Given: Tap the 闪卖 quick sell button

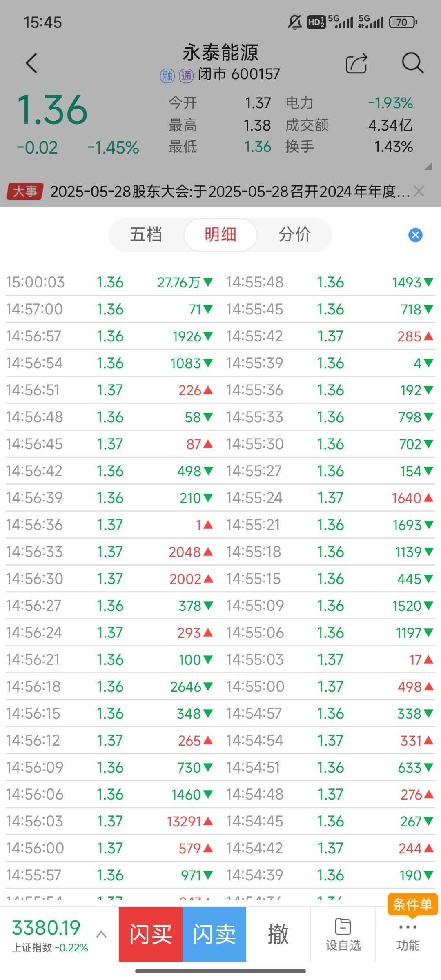Looking at the screenshot, I should point(214,934).
